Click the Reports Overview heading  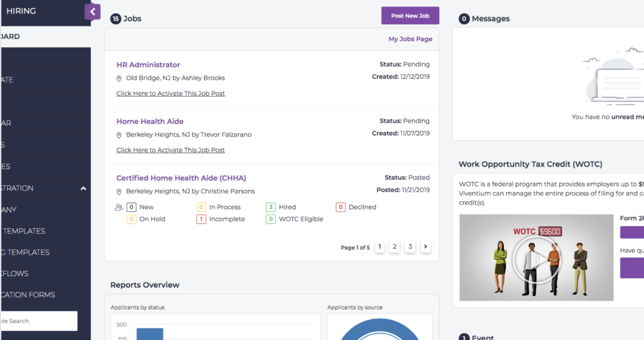pos(145,285)
